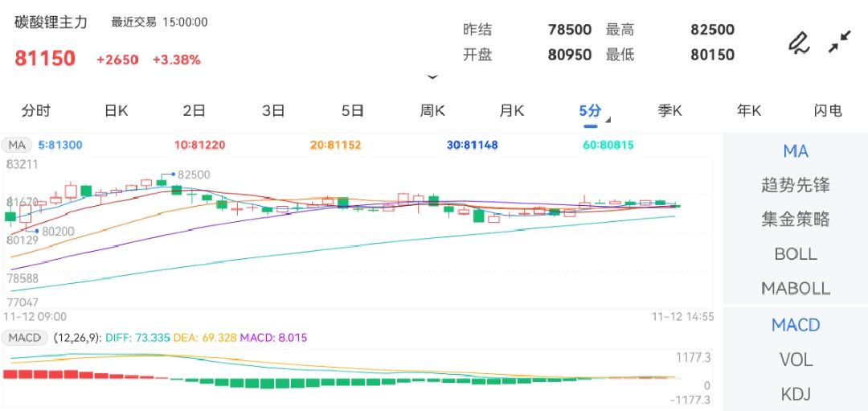Click the MA indicator badge on chart
868x411 pixels.
17,145
